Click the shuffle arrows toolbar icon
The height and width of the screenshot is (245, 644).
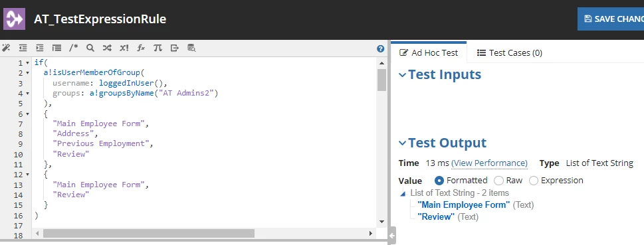(x=107, y=48)
